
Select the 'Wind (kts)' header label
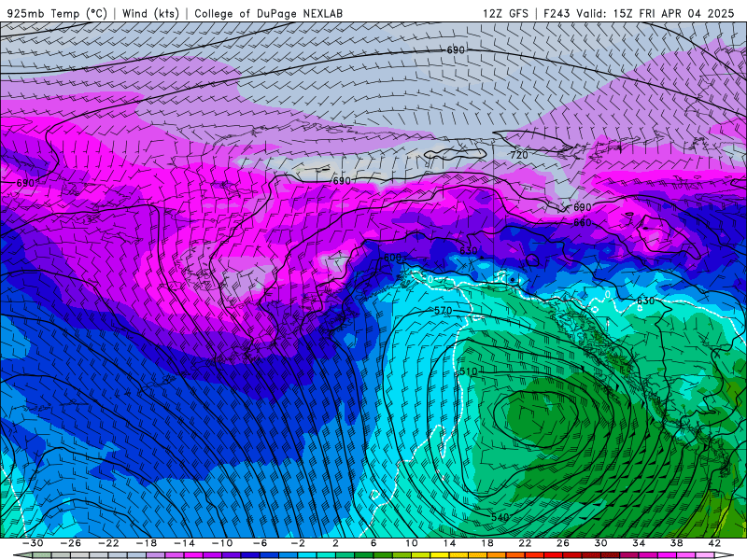point(150,13)
